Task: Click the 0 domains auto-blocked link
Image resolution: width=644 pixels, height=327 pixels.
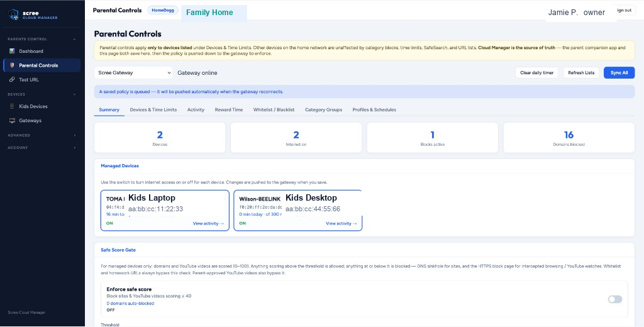Action: pyautogui.click(x=130, y=304)
